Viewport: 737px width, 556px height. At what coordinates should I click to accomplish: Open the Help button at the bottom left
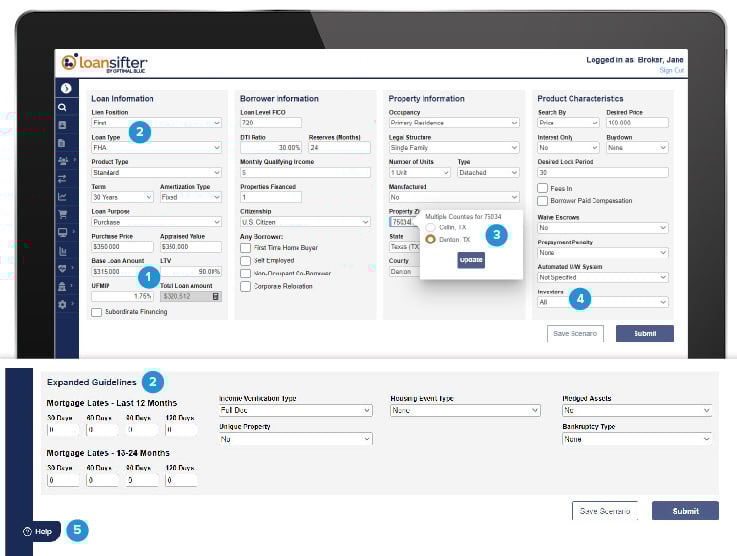[38, 531]
